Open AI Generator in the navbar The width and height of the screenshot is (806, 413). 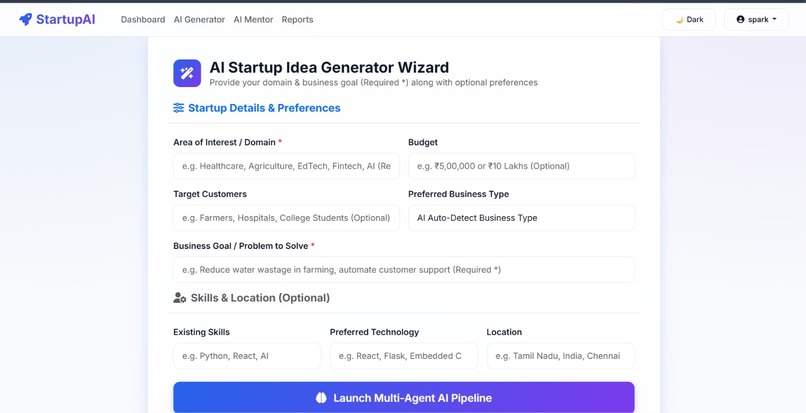coord(199,20)
